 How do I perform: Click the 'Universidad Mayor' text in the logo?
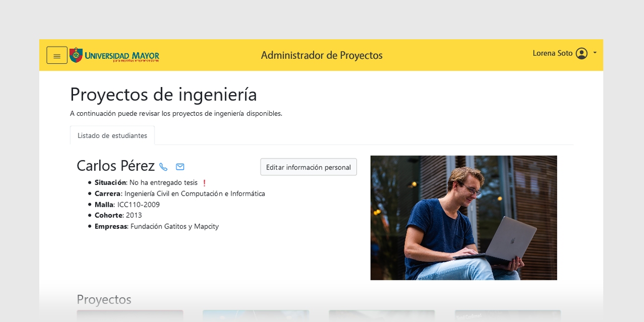[122, 54]
